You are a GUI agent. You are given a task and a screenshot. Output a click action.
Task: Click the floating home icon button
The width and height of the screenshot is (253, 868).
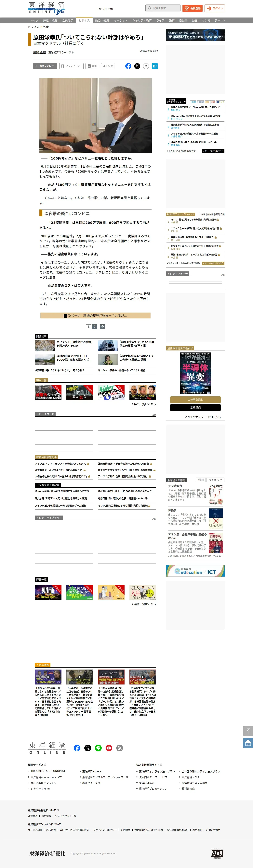[x=248, y=743]
